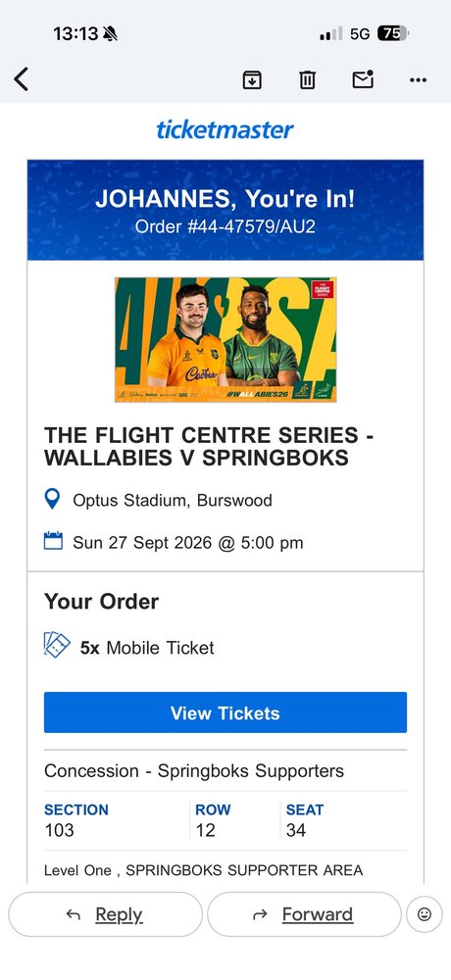Delete email with the trash icon
The width and height of the screenshot is (451, 980).
click(307, 80)
